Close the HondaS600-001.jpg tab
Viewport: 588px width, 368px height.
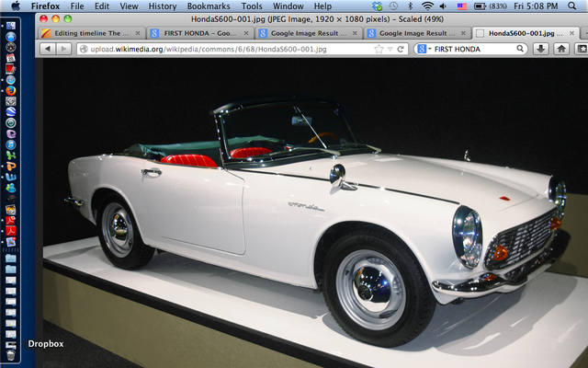tap(571, 33)
